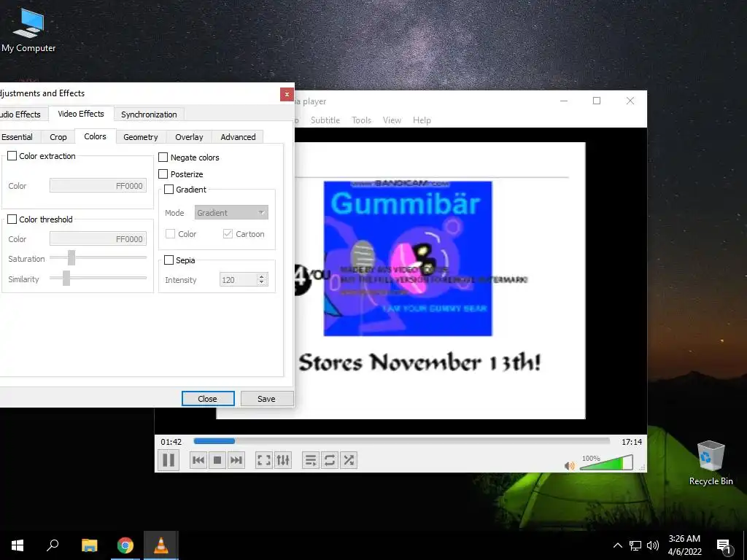
Task: Enable Color extraction checkbox
Action: [x=12, y=156]
